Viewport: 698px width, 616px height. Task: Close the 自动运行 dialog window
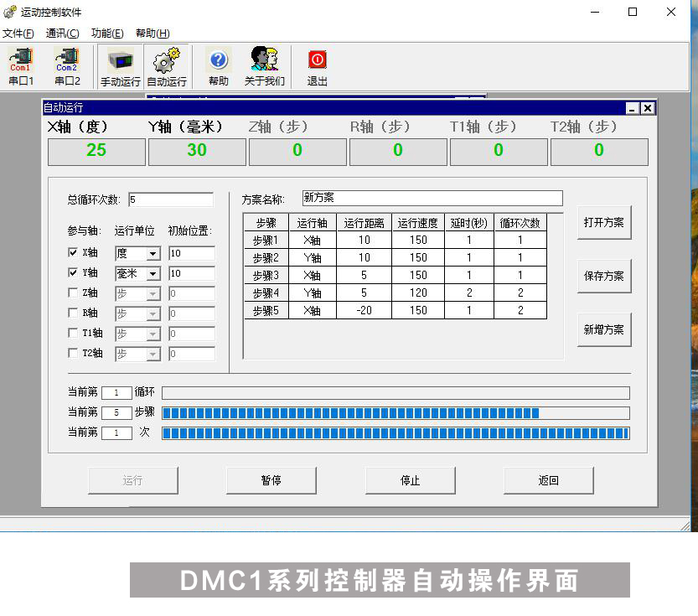click(x=648, y=108)
